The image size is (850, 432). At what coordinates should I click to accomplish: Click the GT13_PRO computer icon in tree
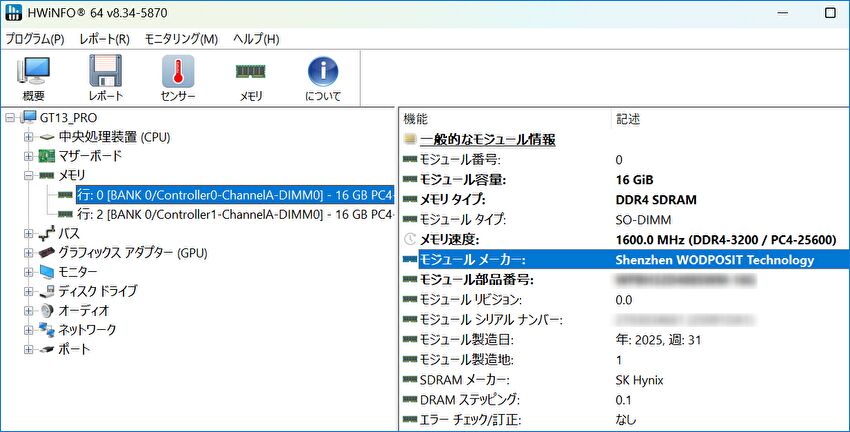[x=29, y=118]
